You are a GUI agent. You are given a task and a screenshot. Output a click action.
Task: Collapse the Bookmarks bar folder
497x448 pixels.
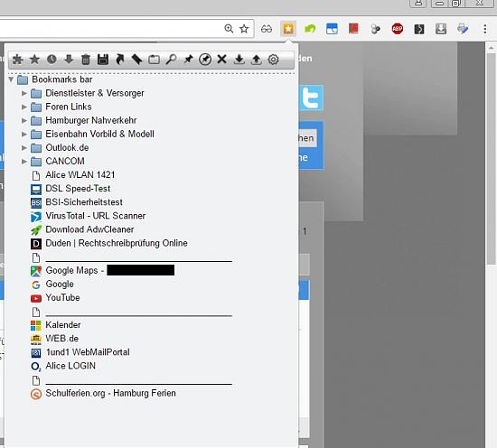[x=11, y=79]
